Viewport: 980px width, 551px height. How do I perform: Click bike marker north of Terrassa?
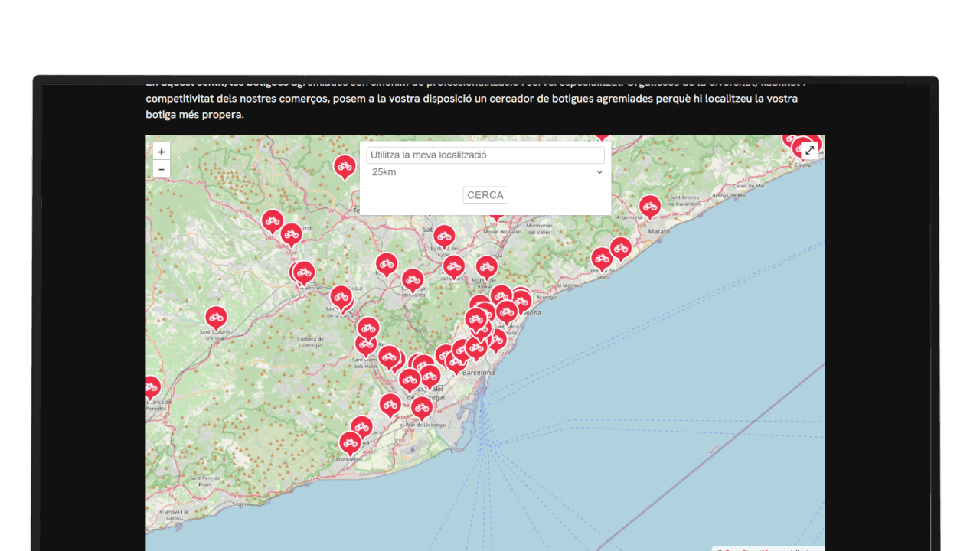coord(345,165)
